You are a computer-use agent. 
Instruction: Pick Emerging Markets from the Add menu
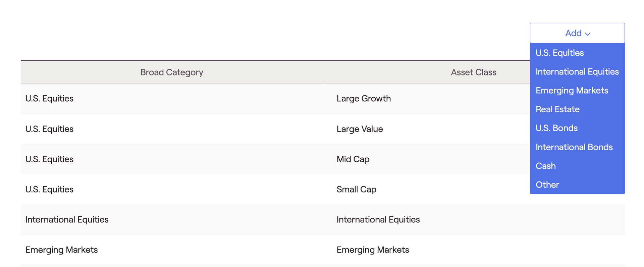[x=577, y=90]
